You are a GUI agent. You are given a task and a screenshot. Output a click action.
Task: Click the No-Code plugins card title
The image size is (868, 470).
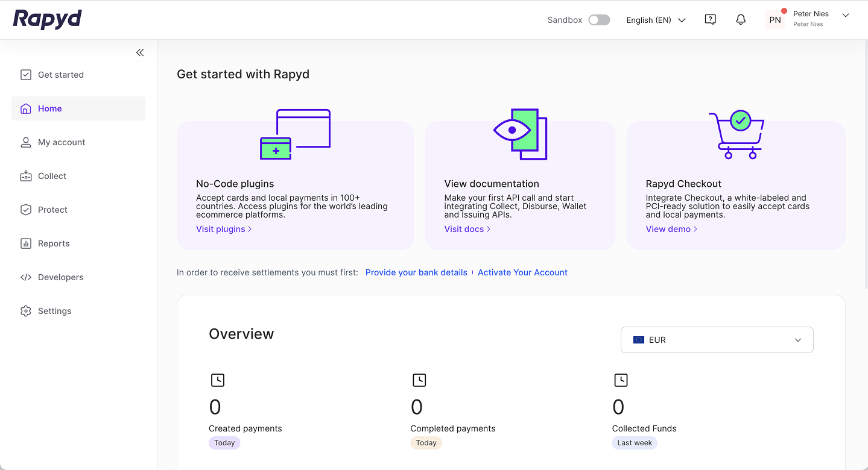point(235,184)
